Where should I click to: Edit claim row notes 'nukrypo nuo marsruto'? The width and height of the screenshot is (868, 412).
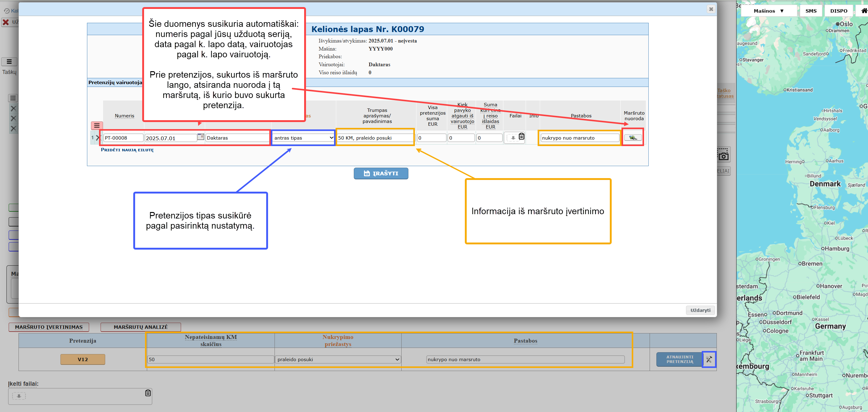pos(580,138)
